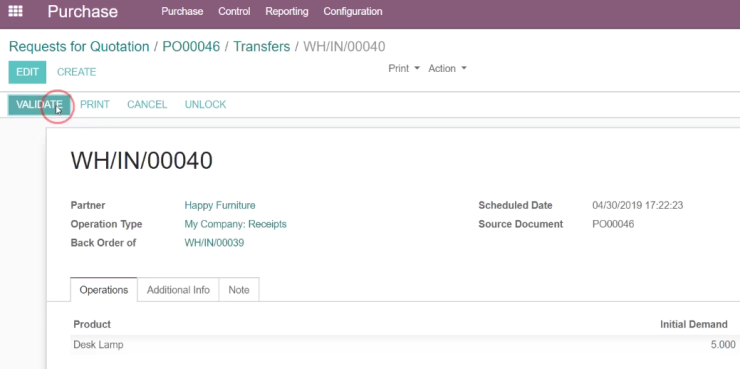Image resolution: width=740 pixels, height=369 pixels.
Task: Switch to the Note tab
Action: coord(239,290)
